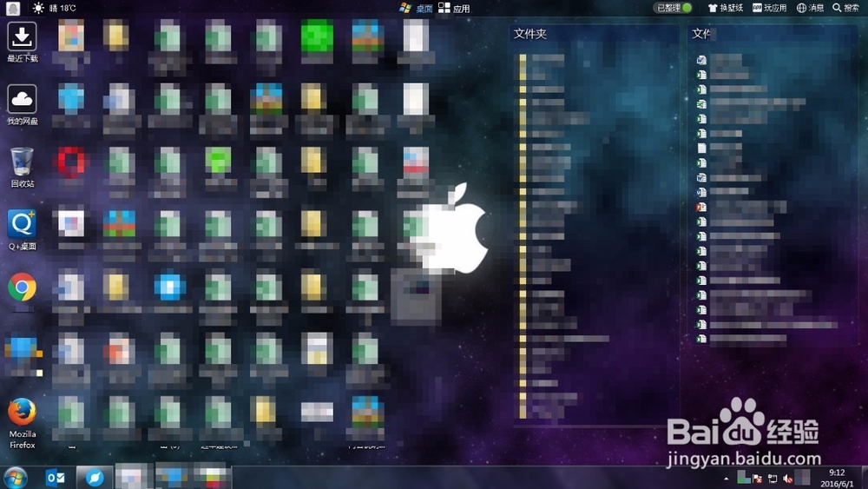The height and width of the screenshot is (489, 868).
Task: Click 搜索 search in the top bar
Action: [x=845, y=8]
